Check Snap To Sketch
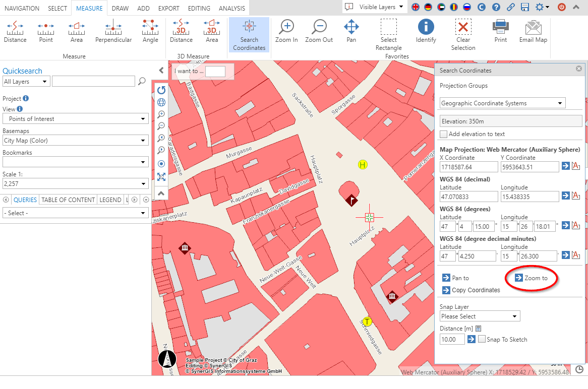 pyautogui.click(x=483, y=339)
